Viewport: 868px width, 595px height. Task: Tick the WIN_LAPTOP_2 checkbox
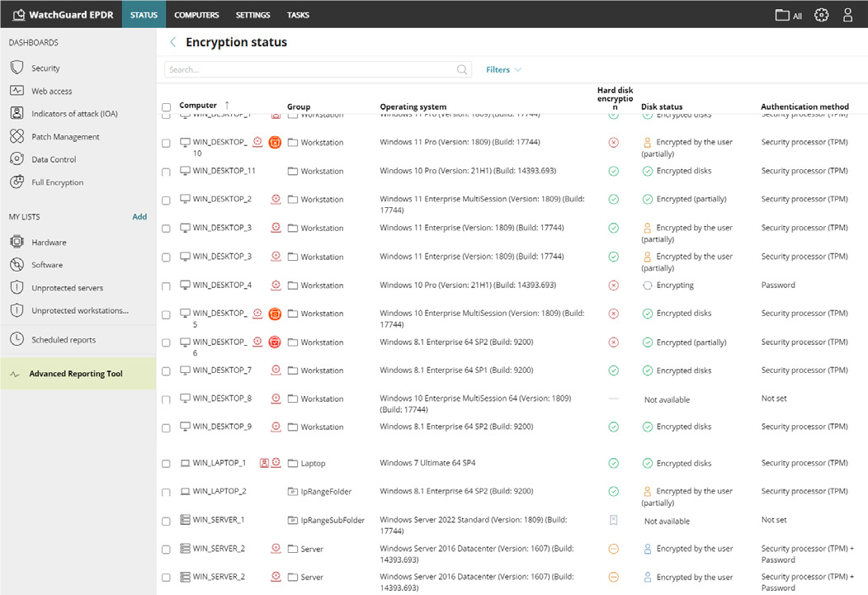click(166, 493)
